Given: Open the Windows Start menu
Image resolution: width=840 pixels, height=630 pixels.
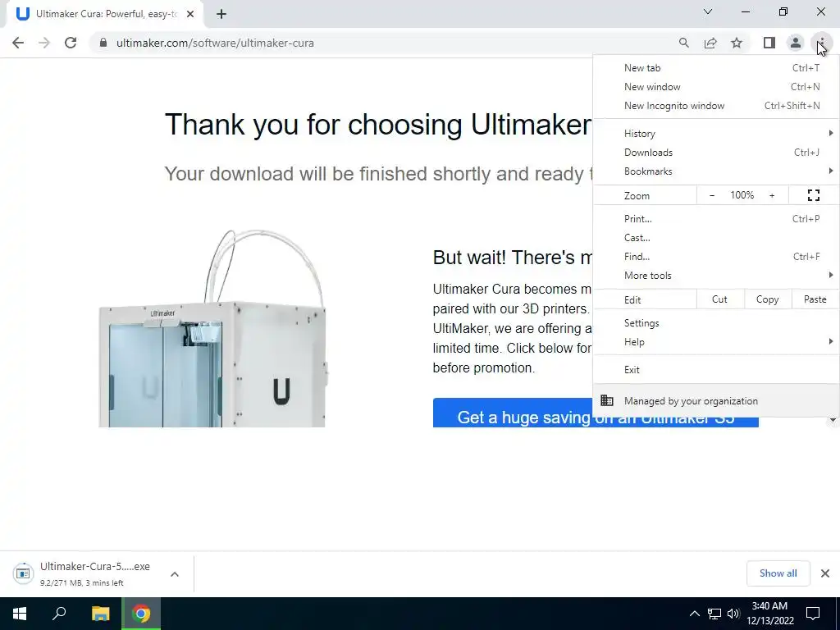Looking at the screenshot, I should click(x=20, y=614).
